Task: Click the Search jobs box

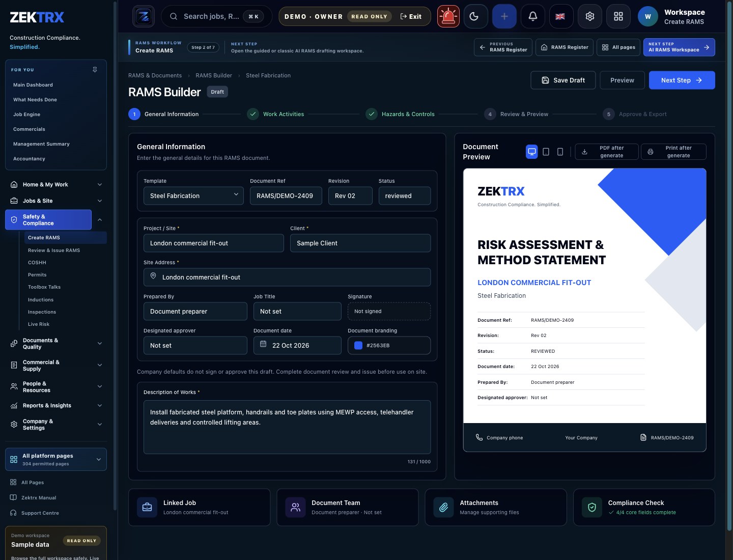Action: pyautogui.click(x=217, y=16)
